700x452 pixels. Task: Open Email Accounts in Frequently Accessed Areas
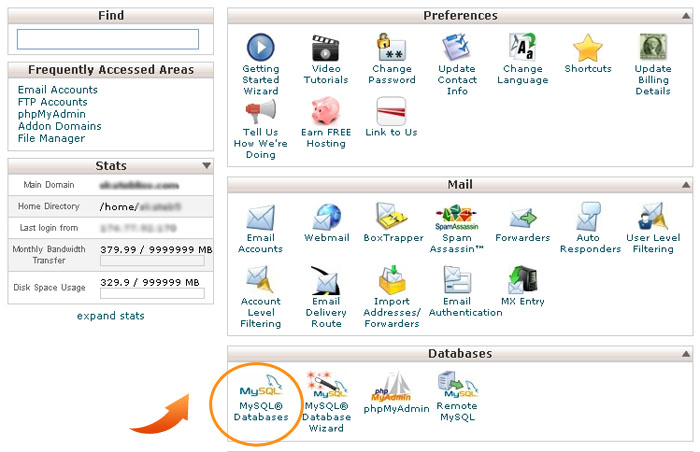pos(58,90)
